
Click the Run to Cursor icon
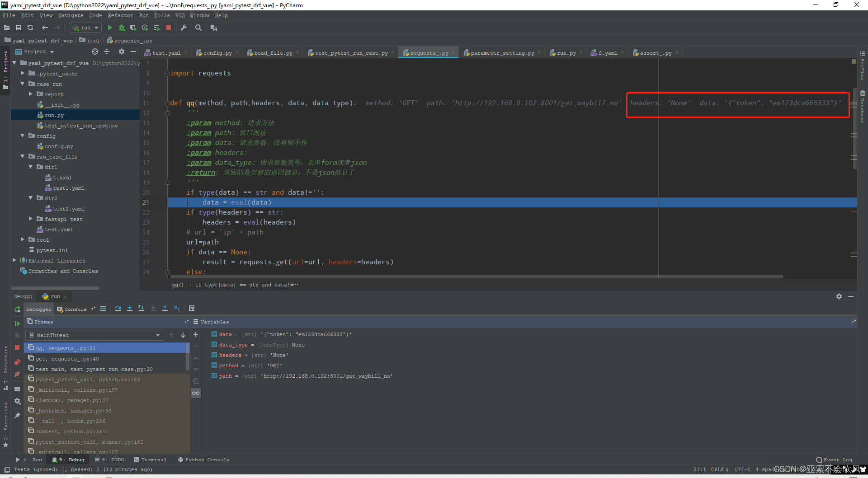[177, 308]
